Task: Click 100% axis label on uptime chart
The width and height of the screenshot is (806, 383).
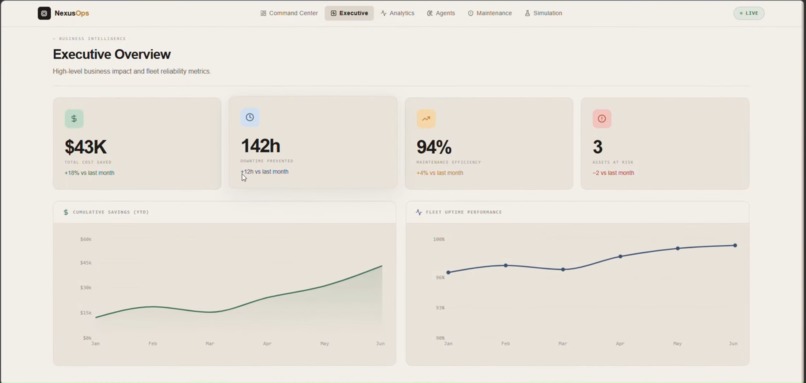Action: (439, 240)
